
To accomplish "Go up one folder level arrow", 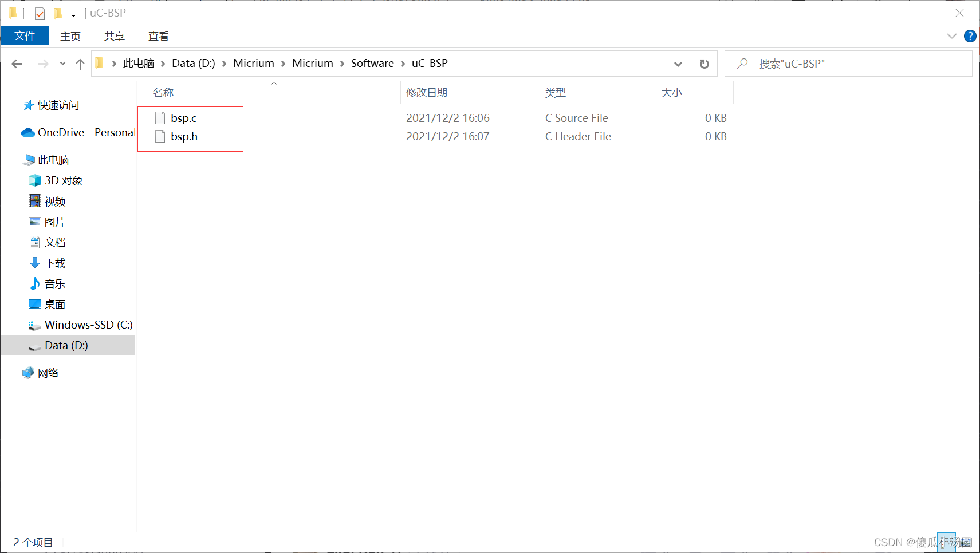I will click(x=80, y=64).
